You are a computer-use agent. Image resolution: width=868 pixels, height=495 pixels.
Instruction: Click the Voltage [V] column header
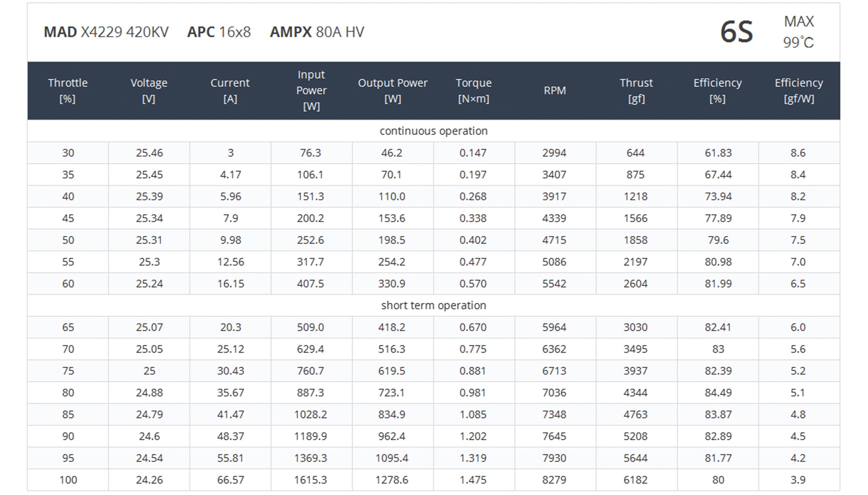(149, 91)
